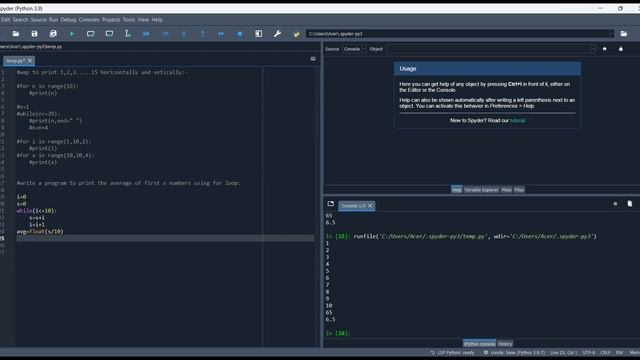
Task: Open the editor pane options menu icon
Action: pyautogui.click(x=313, y=59)
